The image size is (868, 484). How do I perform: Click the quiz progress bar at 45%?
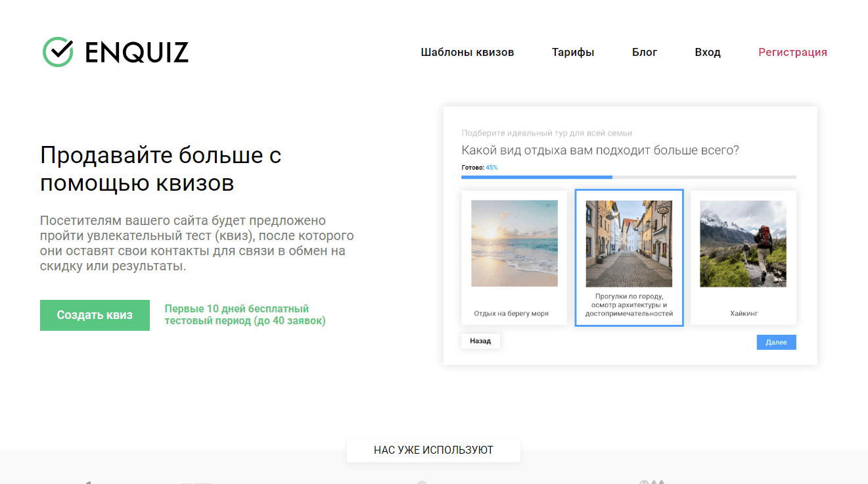coord(629,177)
